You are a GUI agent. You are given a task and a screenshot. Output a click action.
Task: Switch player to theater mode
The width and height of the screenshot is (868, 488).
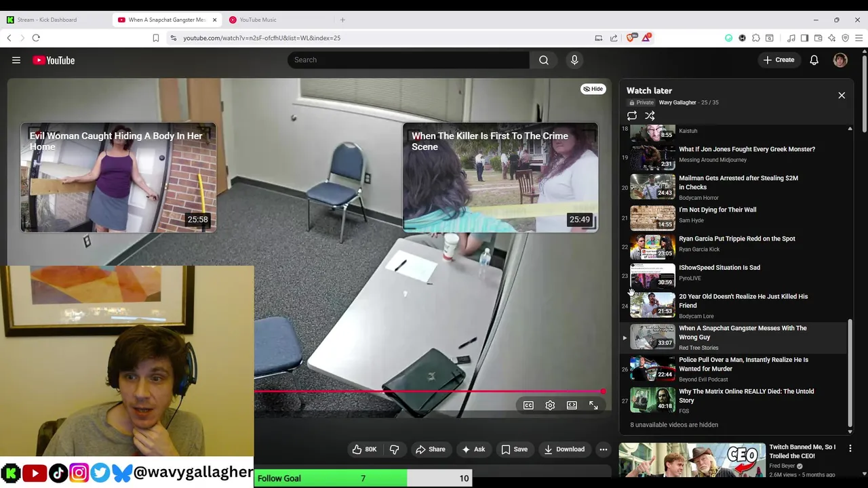572,405
